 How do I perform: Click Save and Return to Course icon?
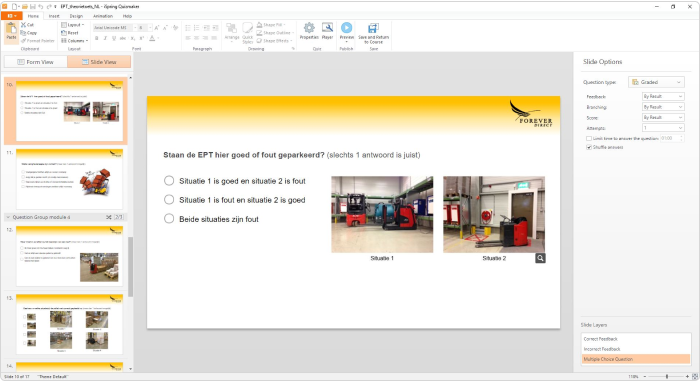coord(373,28)
